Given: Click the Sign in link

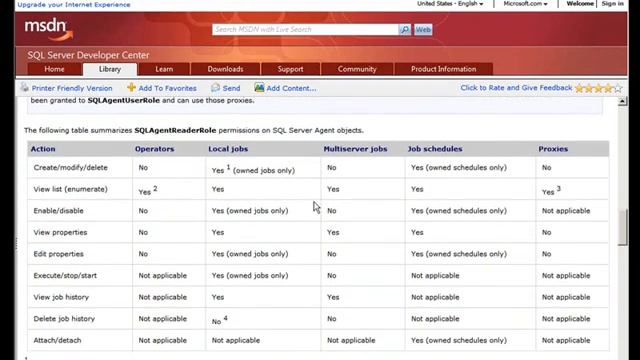Looking at the screenshot, I should (612, 4).
